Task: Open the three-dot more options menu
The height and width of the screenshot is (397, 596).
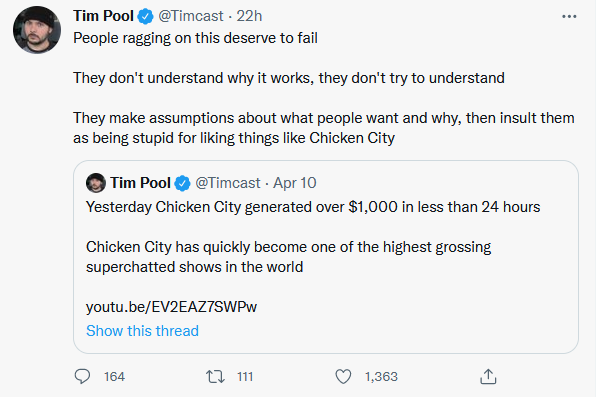Action: pos(569,16)
